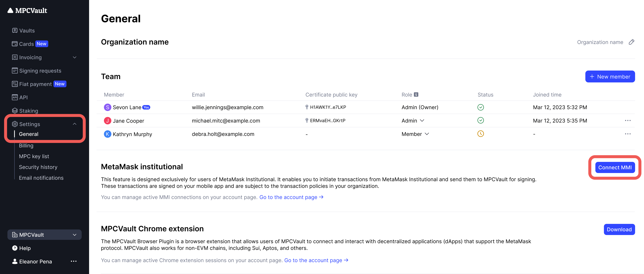Screen dimensions: 644x274
Task: Follow the MetaMask section's account page link
Action: coord(291,197)
